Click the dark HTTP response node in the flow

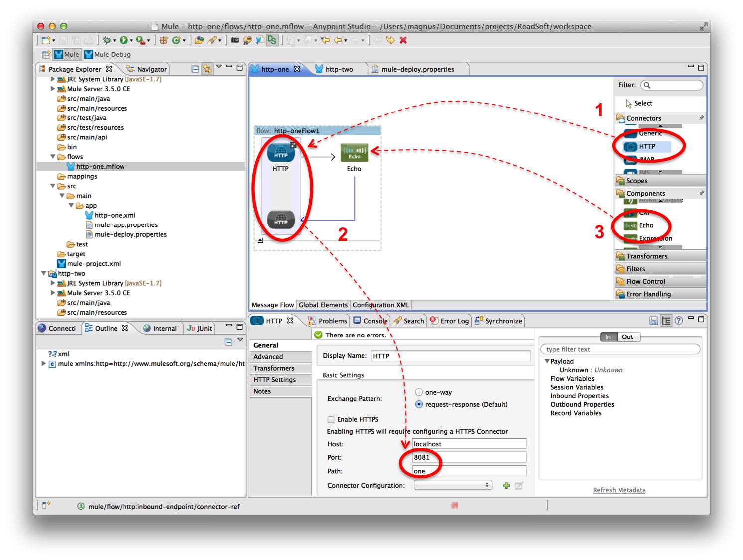click(x=281, y=220)
